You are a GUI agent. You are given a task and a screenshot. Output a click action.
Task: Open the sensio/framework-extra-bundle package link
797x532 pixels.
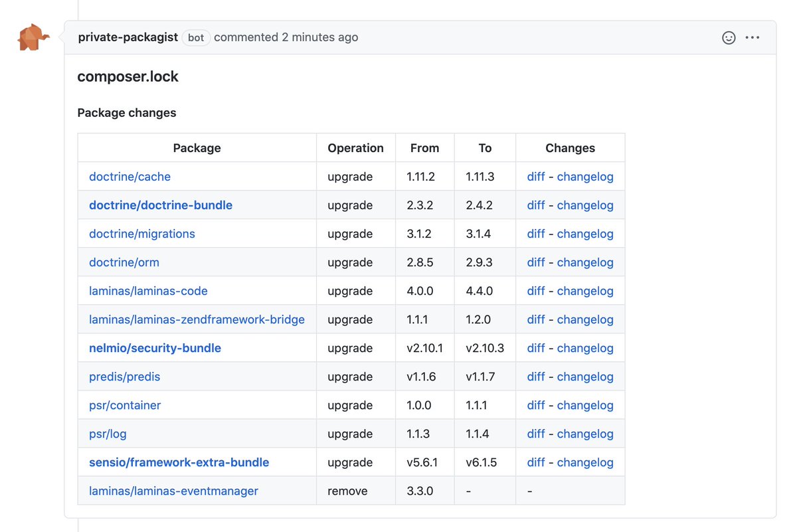point(179,462)
